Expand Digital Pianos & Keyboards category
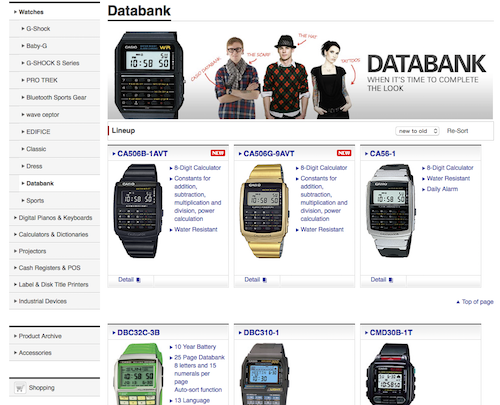Image resolution: width=500 pixels, height=405 pixels. click(x=54, y=218)
